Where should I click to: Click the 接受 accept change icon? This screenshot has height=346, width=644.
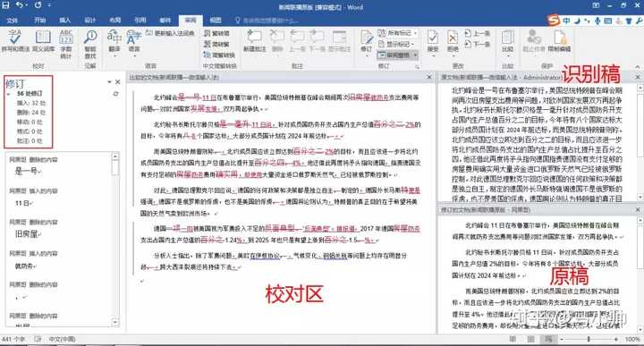click(433, 41)
